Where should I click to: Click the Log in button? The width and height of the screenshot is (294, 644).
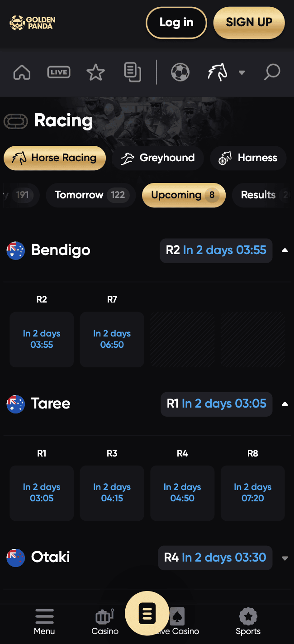(176, 22)
